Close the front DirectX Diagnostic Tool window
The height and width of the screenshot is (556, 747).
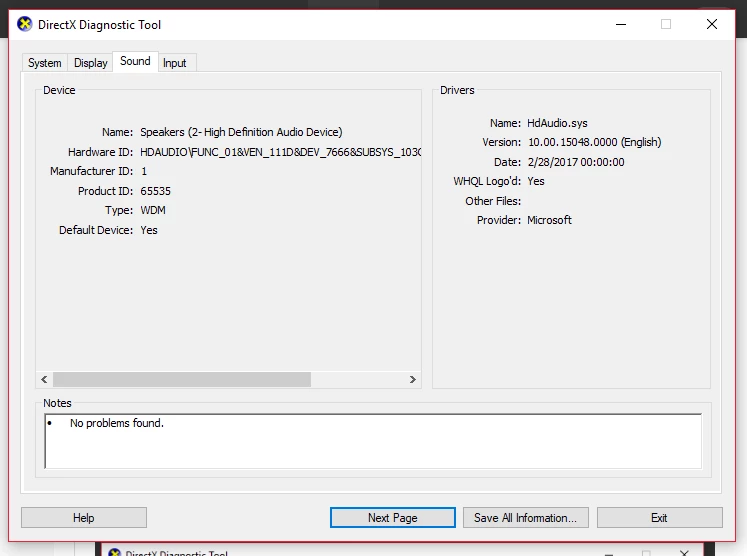pyautogui.click(x=712, y=24)
